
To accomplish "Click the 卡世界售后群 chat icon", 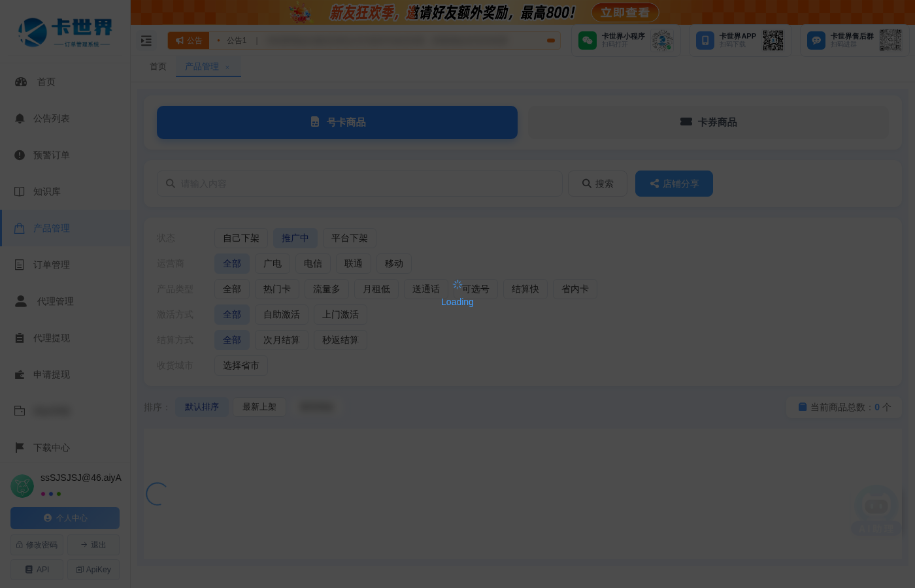I will pyautogui.click(x=816, y=41).
